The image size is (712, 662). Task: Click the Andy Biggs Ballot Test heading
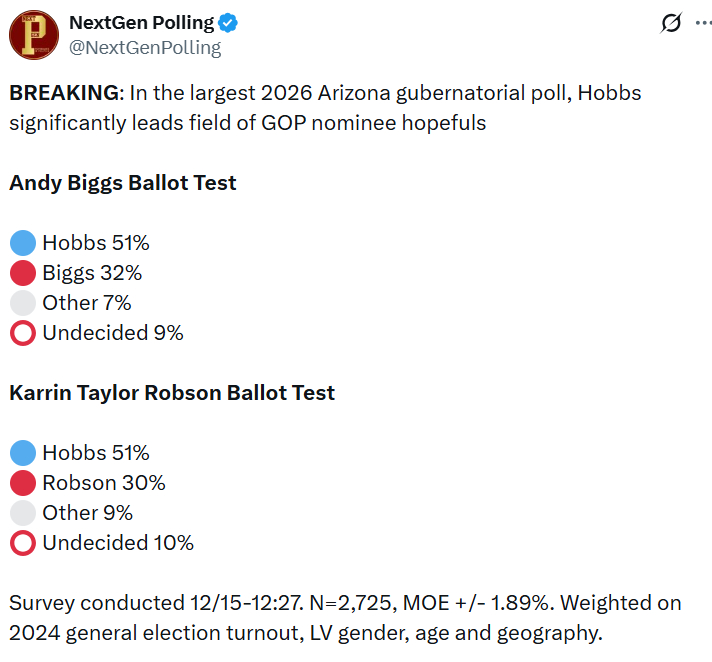(x=123, y=183)
